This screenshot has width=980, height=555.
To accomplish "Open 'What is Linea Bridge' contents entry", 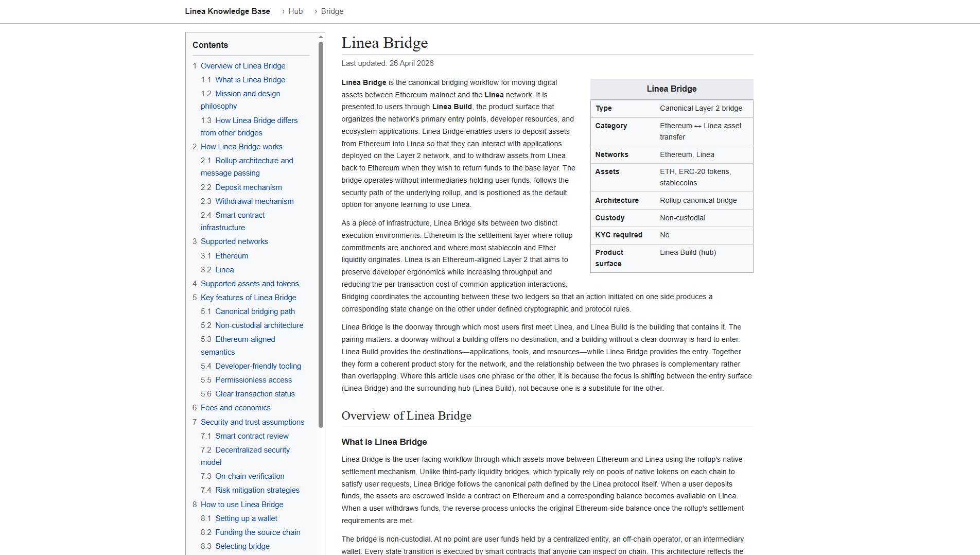I will [x=250, y=80].
